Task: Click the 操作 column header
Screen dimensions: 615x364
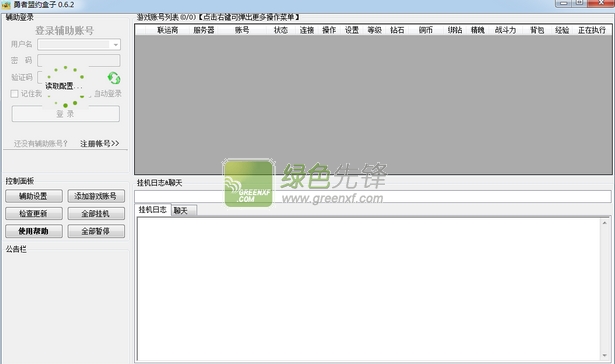Action: point(329,30)
